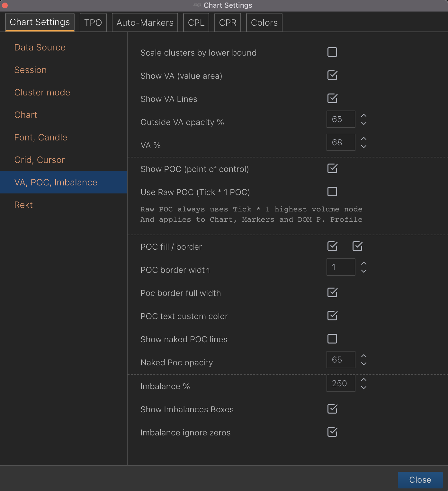
Task: Uncheck Imbalance ignore zeros
Action: (x=332, y=432)
